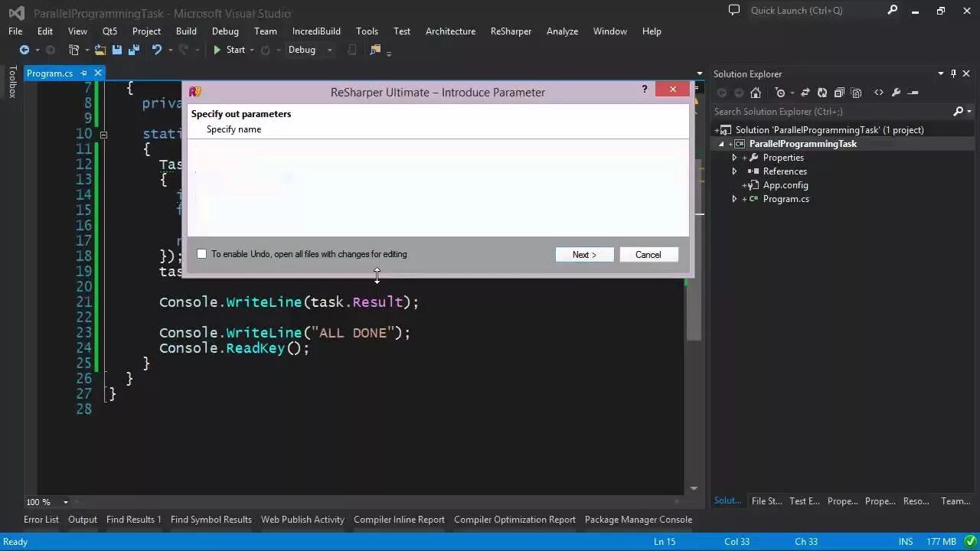Click the Open File folder icon

[100, 50]
